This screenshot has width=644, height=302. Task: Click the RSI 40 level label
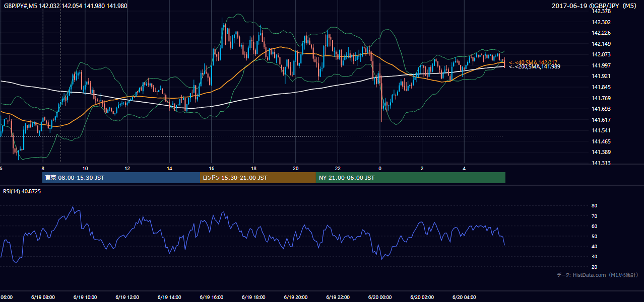tap(594, 246)
